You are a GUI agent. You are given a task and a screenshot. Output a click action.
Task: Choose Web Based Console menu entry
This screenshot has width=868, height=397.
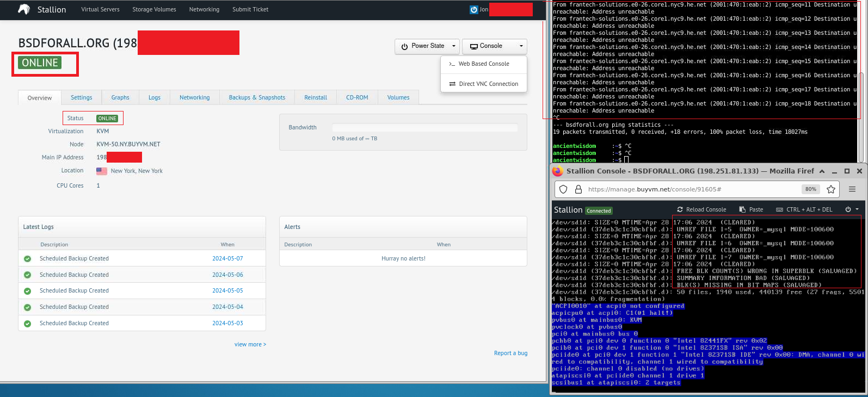[x=483, y=64]
